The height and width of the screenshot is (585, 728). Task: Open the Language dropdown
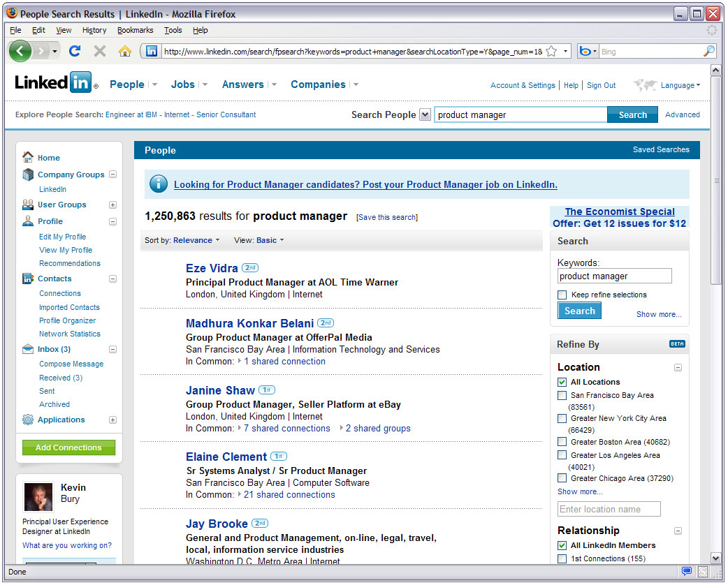click(x=680, y=85)
